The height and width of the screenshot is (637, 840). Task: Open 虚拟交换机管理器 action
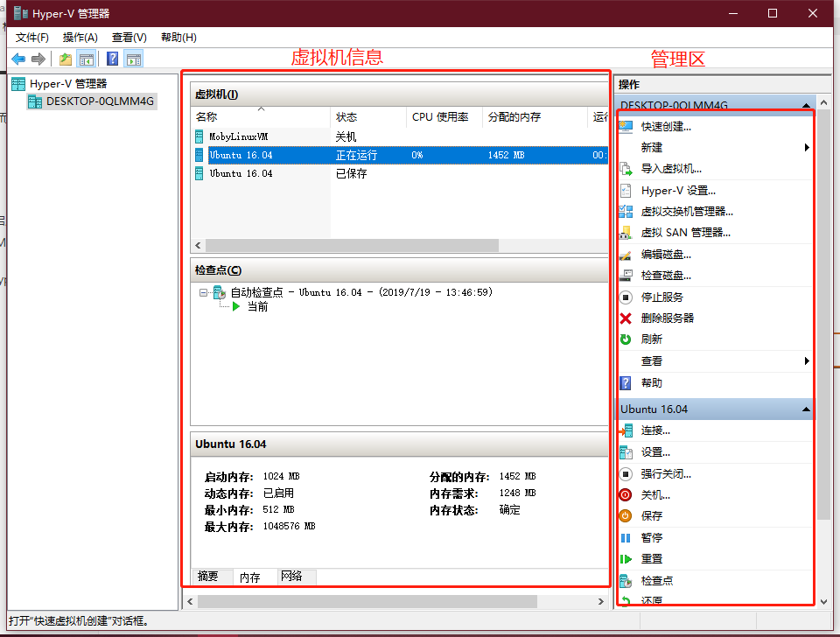pyautogui.click(x=687, y=212)
